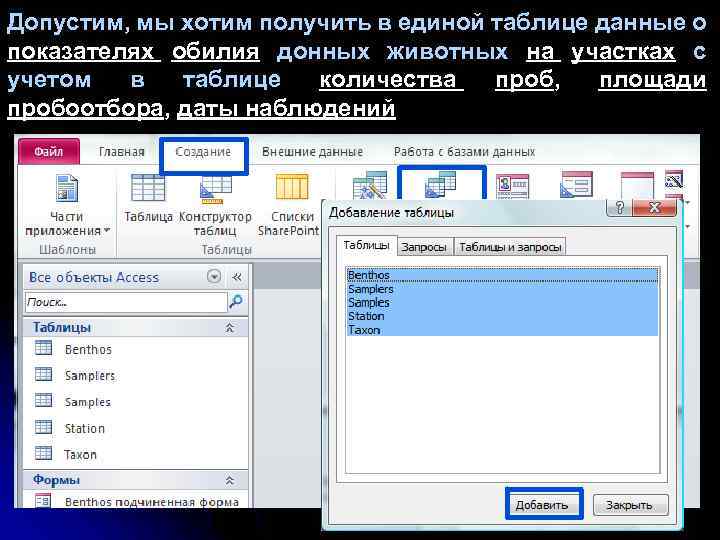Viewport: 720px width, 540px height.
Task: Click the Все объекты Access header
Action: point(94,277)
